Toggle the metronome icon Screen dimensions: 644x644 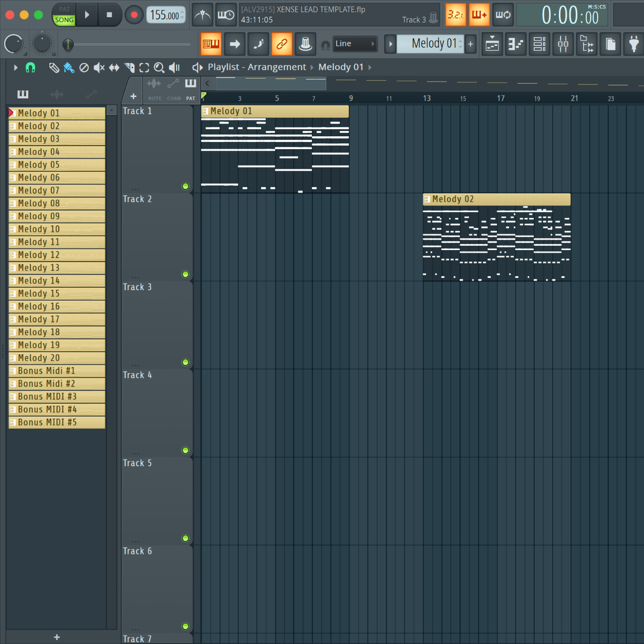click(x=202, y=15)
